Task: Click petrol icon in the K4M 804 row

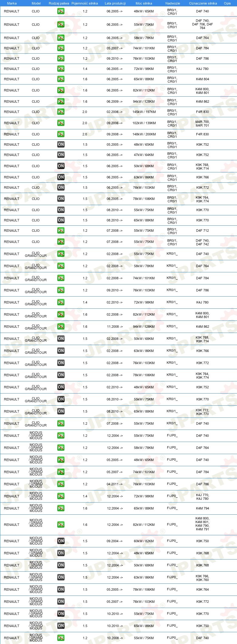Action: pyautogui.click(x=61, y=79)
